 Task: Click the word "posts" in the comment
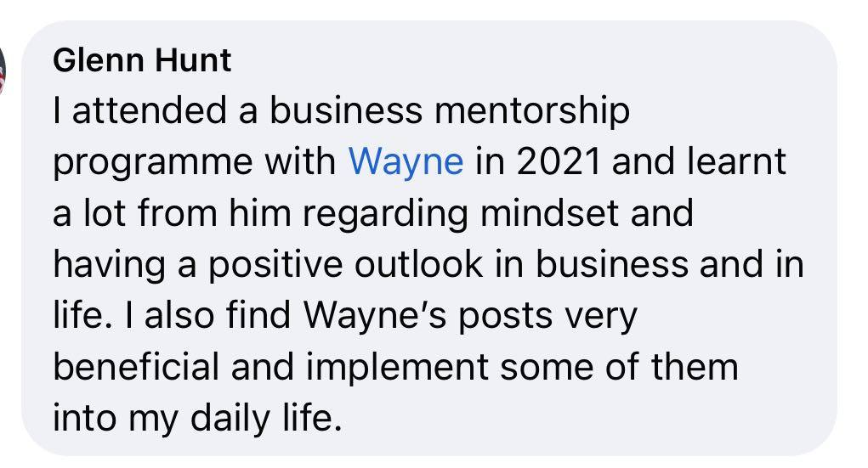505,318
